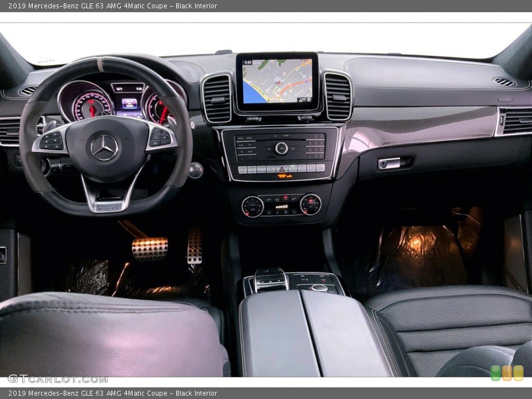The width and height of the screenshot is (532, 399).
Task: Click the red hazard warning triangle button
Action: click(282, 168)
